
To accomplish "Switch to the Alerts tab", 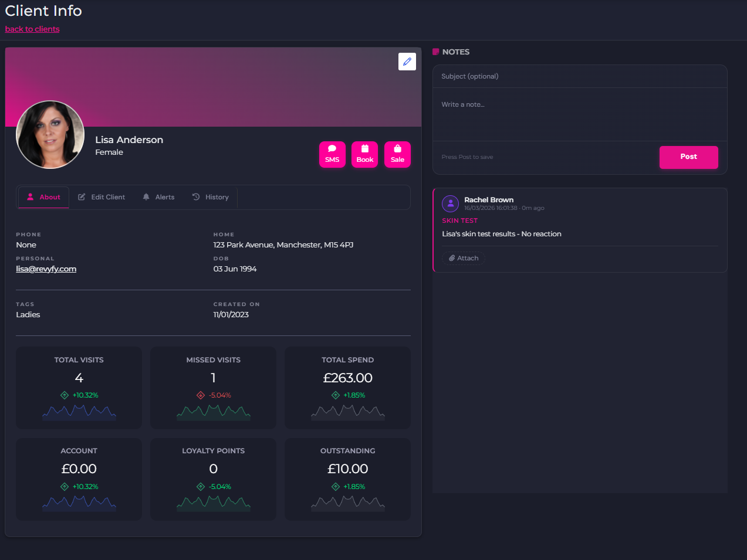I will [x=158, y=197].
